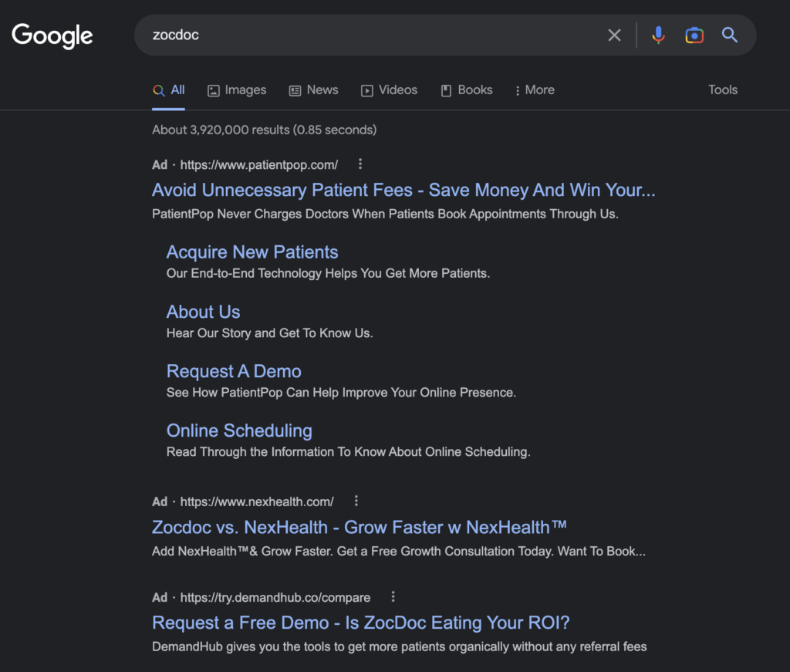Open the Tools filter options

click(722, 89)
